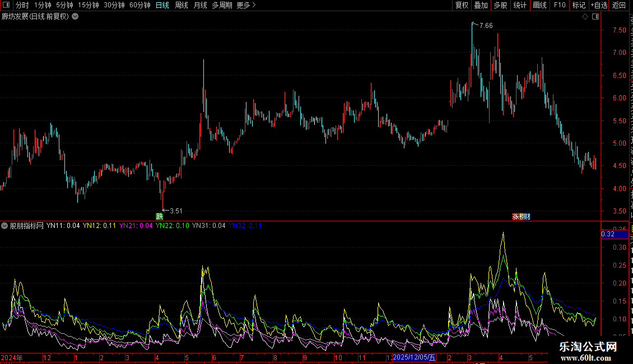633x364 pixels.
Task: Add stock via +自选 button
Action: [x=599, y=5]
